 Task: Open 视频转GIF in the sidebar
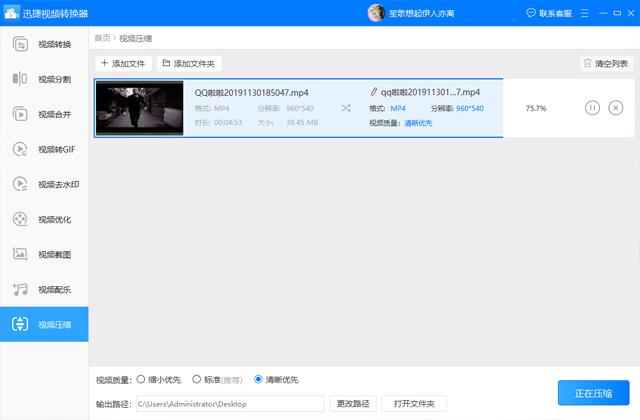44,149
